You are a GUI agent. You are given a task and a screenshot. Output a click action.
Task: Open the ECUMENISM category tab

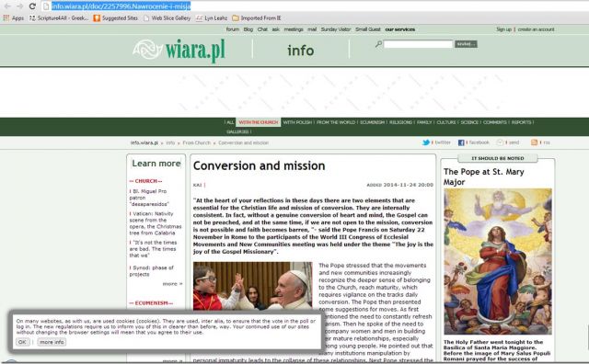[372, 122]
